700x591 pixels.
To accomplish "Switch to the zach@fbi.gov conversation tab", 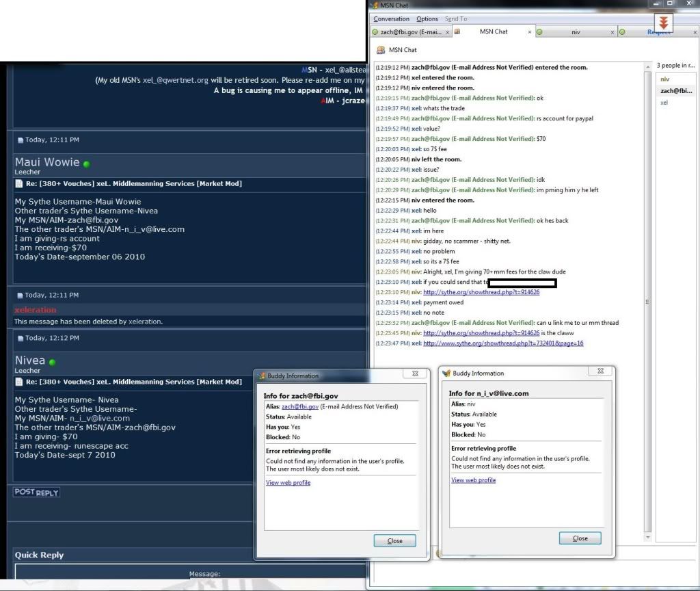I will coord(411,32).
